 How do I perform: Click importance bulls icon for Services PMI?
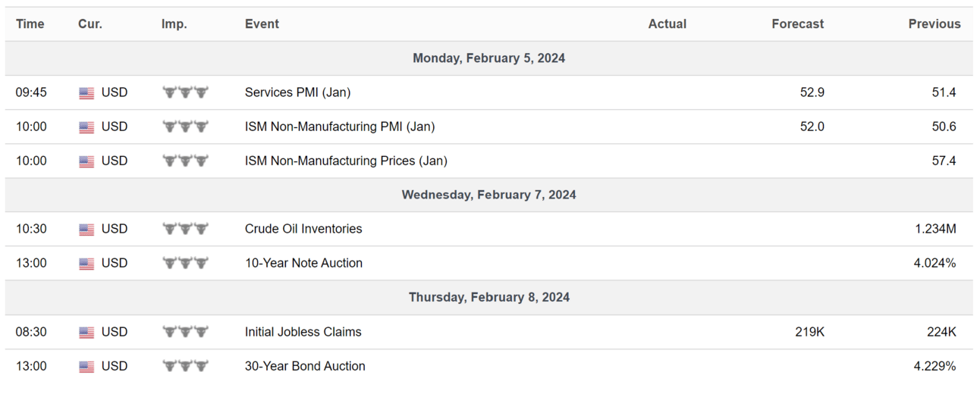[185, 92]
